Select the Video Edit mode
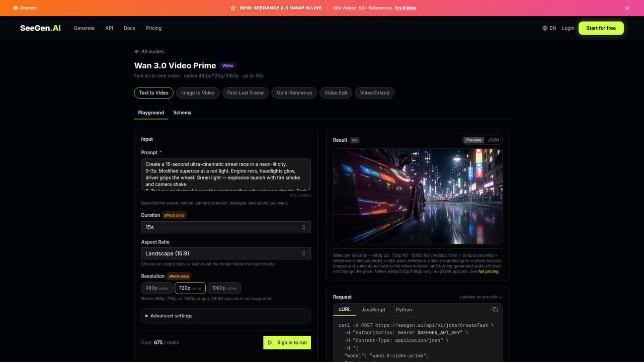 point(336,93)
